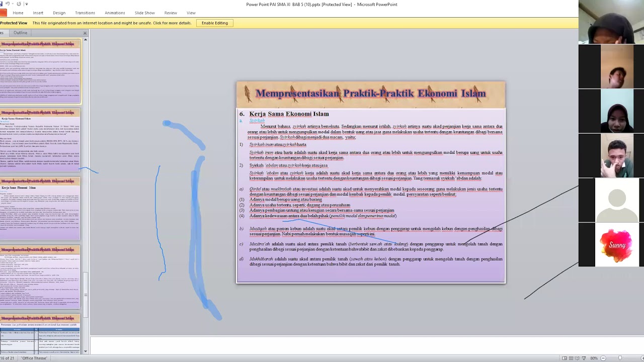Image resolution: width=644 pixels, height=362 pixels.
Task: Switch to the Design ribbon tab
Action: [x=59, y=13]
